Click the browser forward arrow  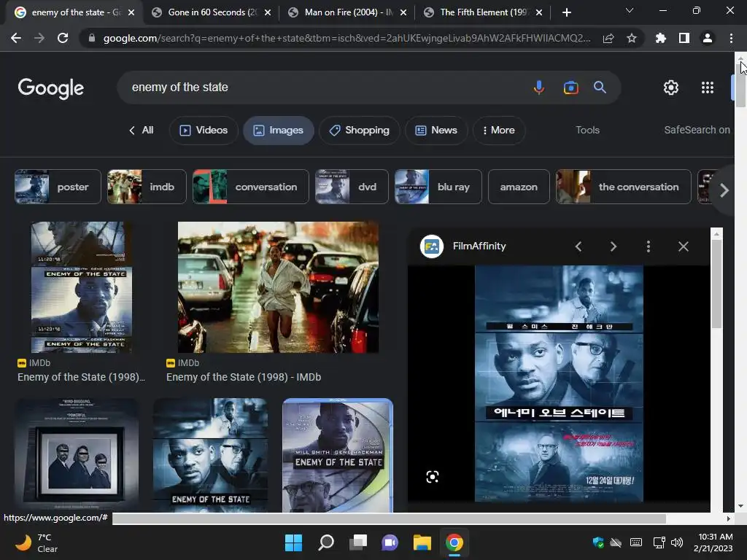tap(39, 38)
